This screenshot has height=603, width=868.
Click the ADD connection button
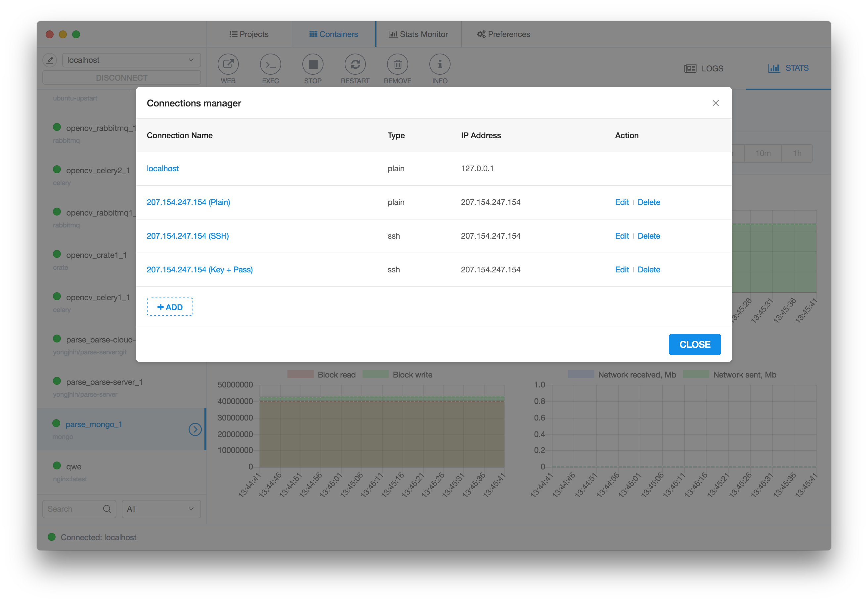(170, 307)
